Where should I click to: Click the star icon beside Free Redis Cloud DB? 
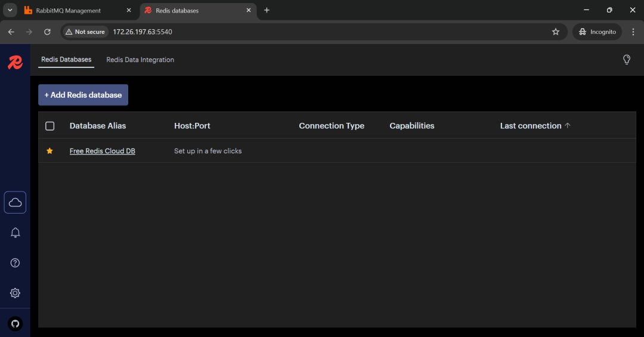pos(49,151)
